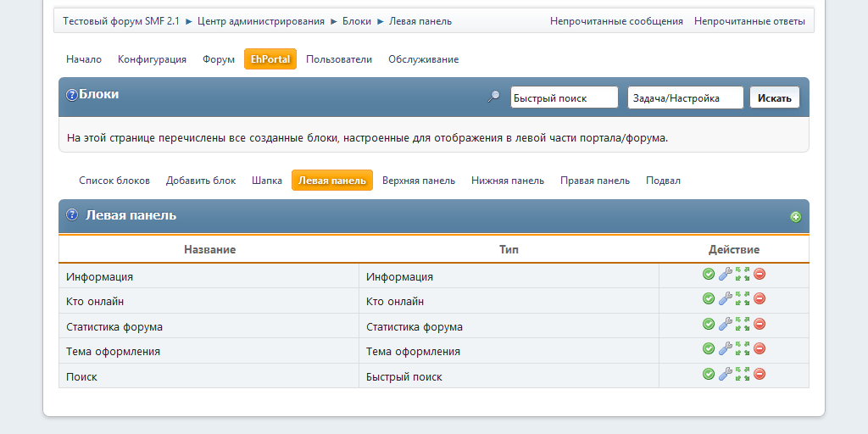Toggle active status of Информация block
This screenshot has height=434, width=868.
pos(709,274)
